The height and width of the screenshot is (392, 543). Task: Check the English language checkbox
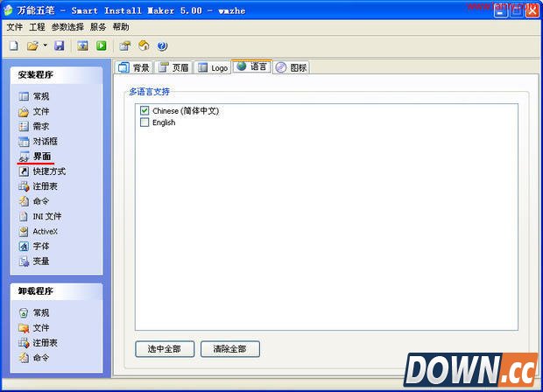coord(145,122)
